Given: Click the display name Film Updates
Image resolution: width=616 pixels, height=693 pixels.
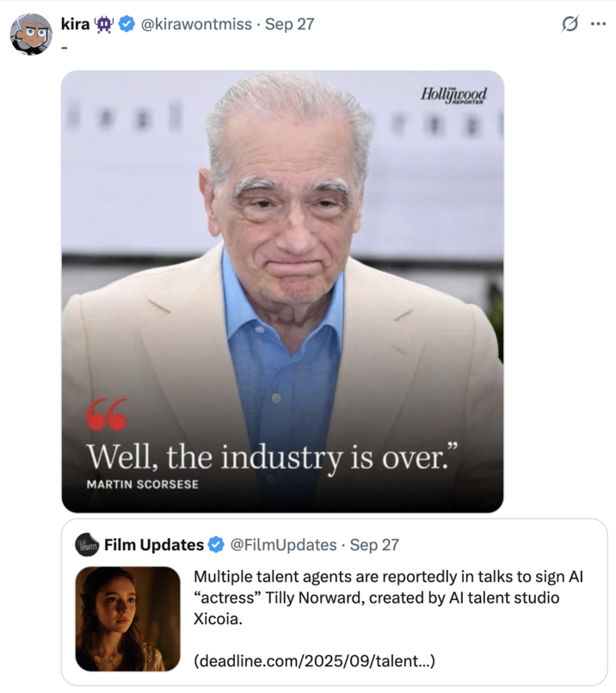Looking at the screenshot, I should point(152,543).
